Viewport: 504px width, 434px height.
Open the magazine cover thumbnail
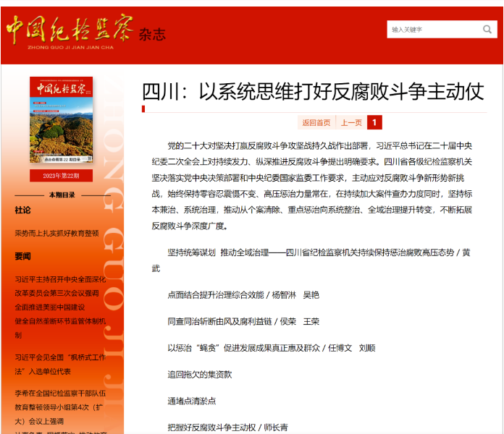[x=61, y=120]
